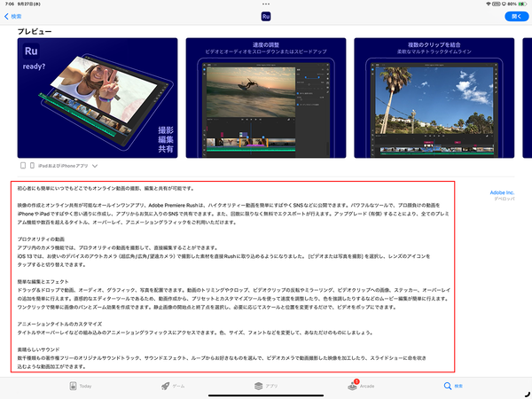Tap the Premiere Rush app icon in header

266,16
